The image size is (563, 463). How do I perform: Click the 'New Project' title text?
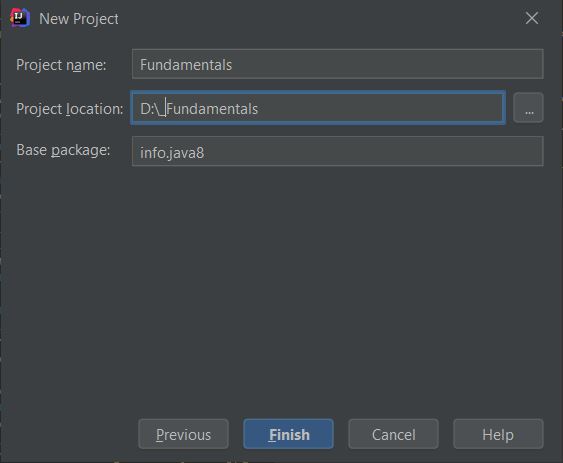pos(79,19)
